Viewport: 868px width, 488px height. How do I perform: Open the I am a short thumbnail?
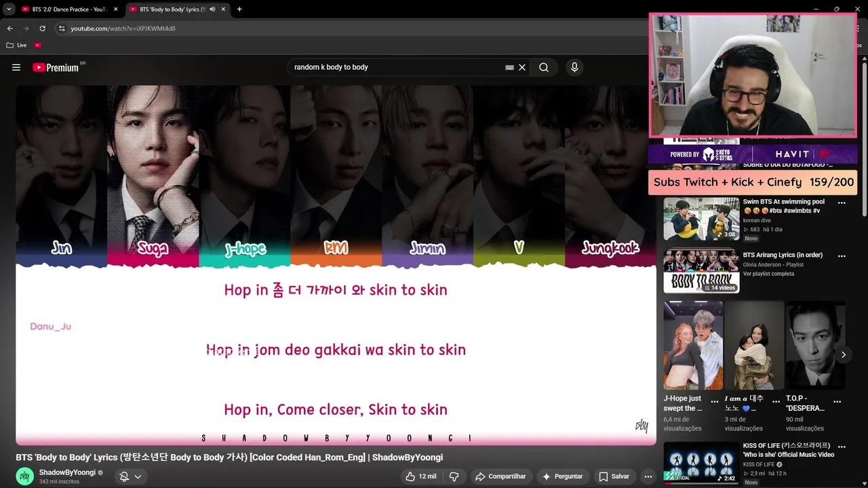(x=754, y=346)
